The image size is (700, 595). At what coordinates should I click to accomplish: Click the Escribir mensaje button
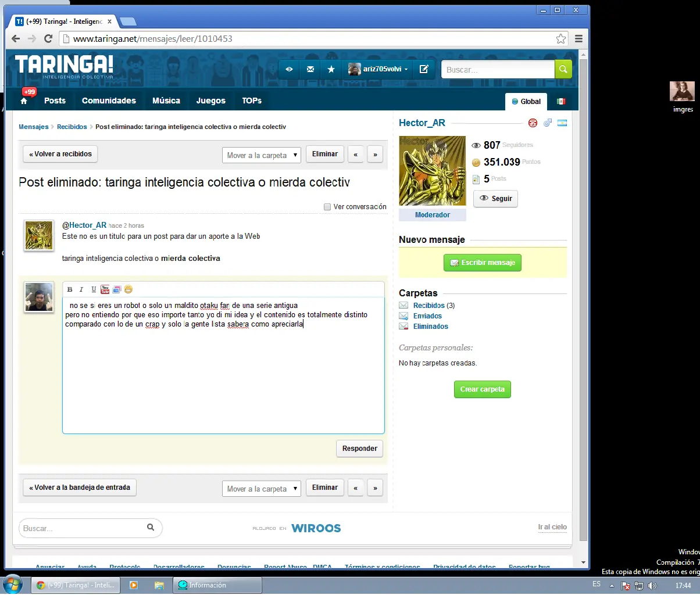pos(483,263)
